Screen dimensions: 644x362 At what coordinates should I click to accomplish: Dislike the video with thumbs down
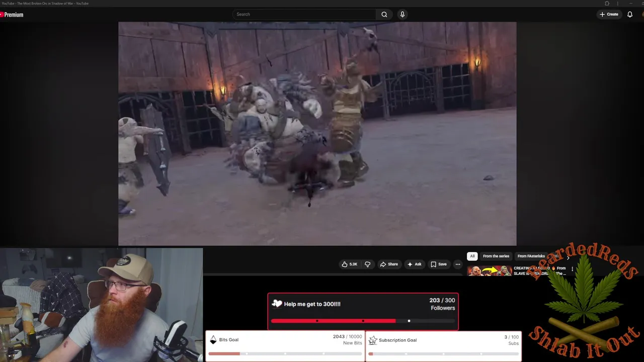click(x=367, y=264)
